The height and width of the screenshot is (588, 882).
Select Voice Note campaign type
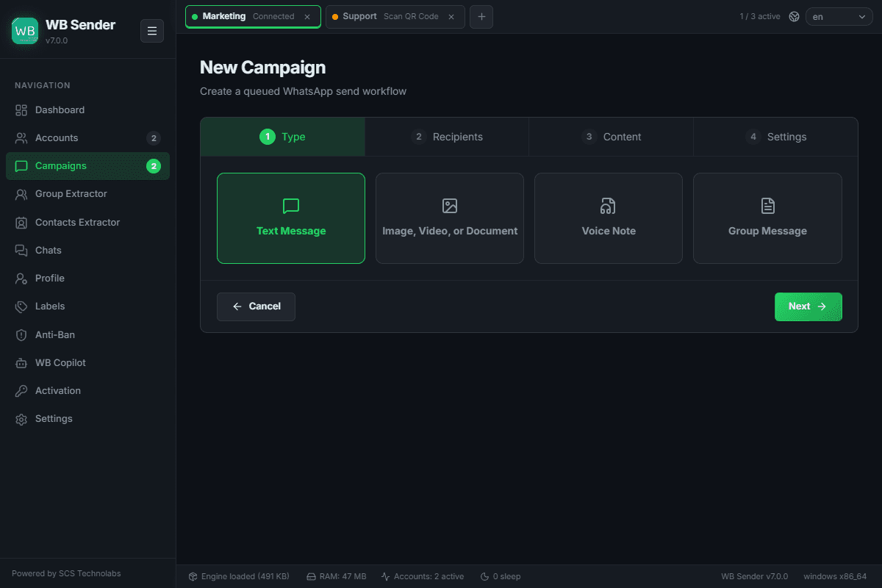pos(609,218)
